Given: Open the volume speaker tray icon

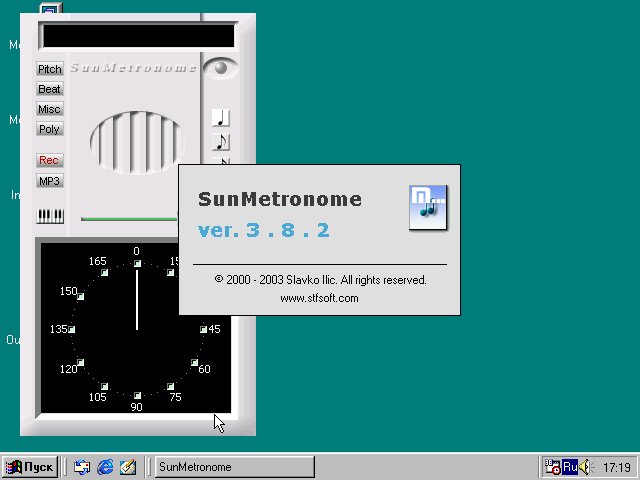Looking at the screenshot, I should (x=585, y=467).
